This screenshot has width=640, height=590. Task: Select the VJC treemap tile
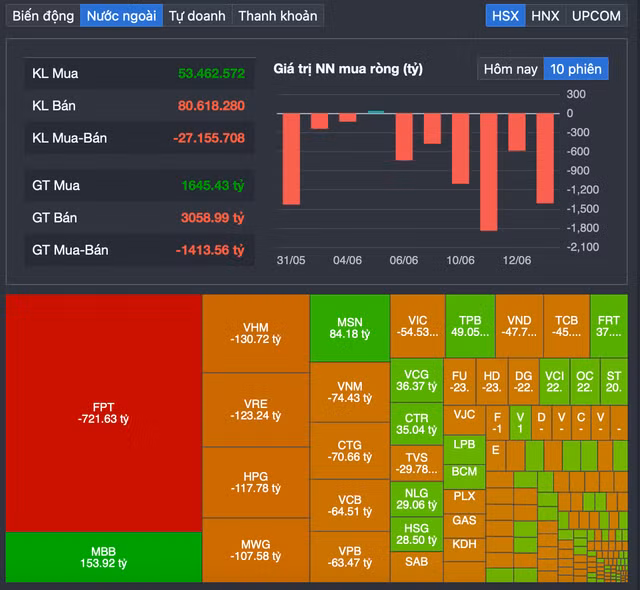pyautogui.click(x=464, y=420)
